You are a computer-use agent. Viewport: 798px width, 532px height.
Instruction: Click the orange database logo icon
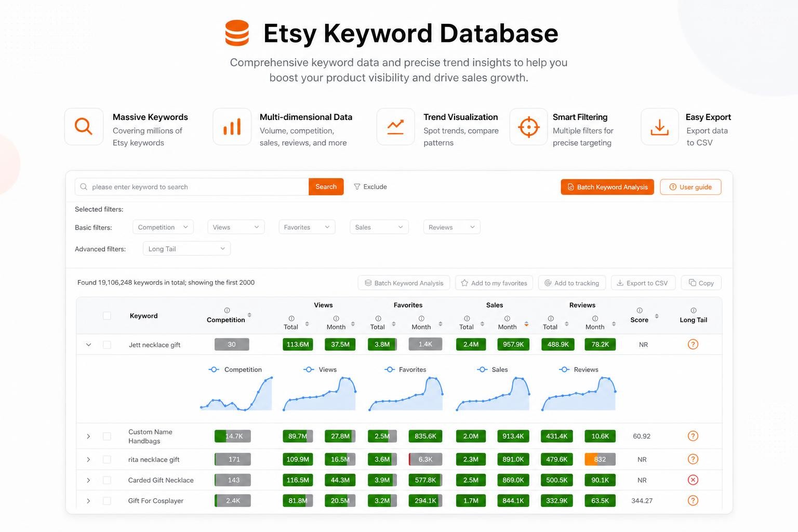click(x=237, y=33)
